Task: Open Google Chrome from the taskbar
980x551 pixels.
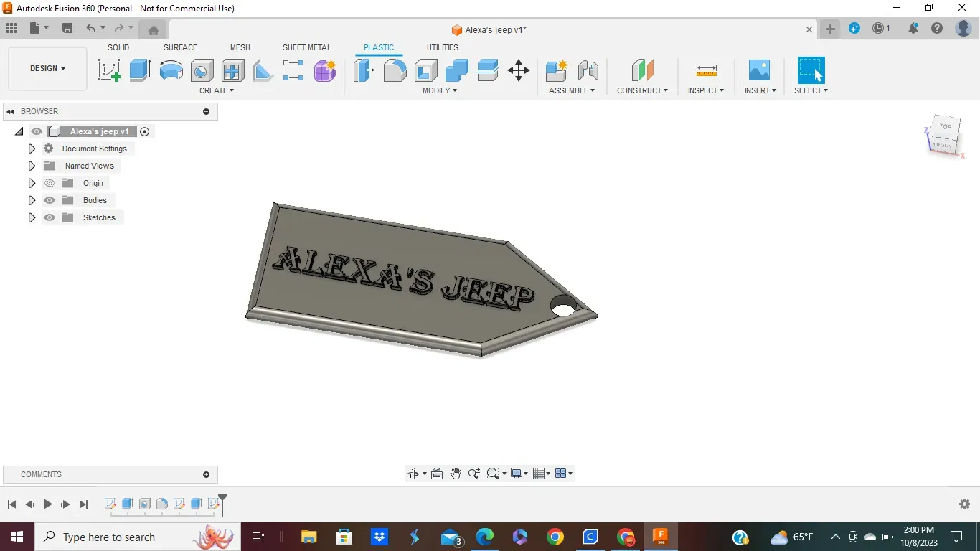Action: click(555, 537)
